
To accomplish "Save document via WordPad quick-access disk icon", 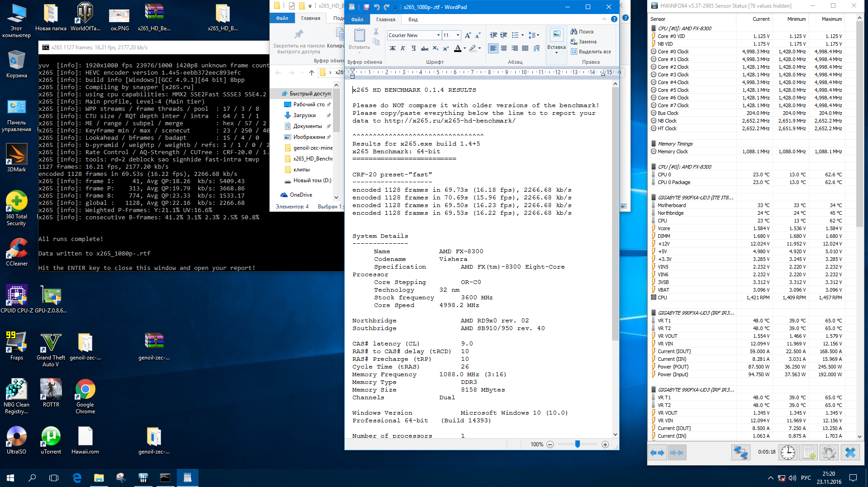I will point(366,7).
